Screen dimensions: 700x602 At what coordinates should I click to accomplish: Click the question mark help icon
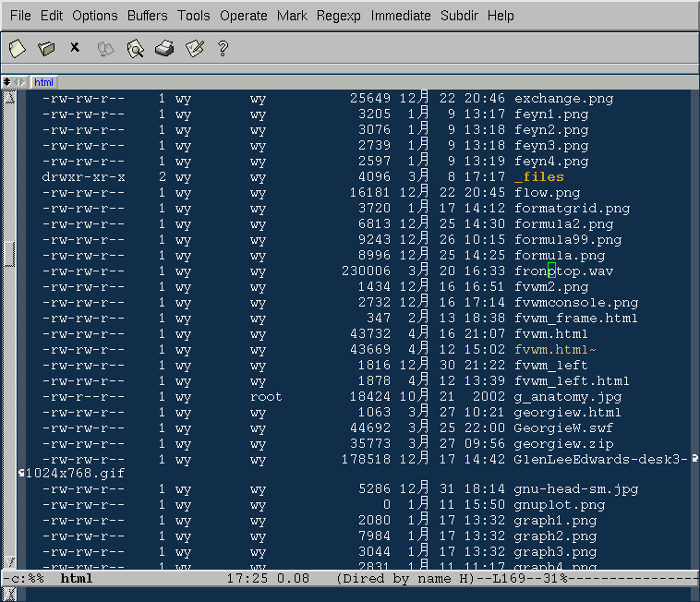point(223,48)
